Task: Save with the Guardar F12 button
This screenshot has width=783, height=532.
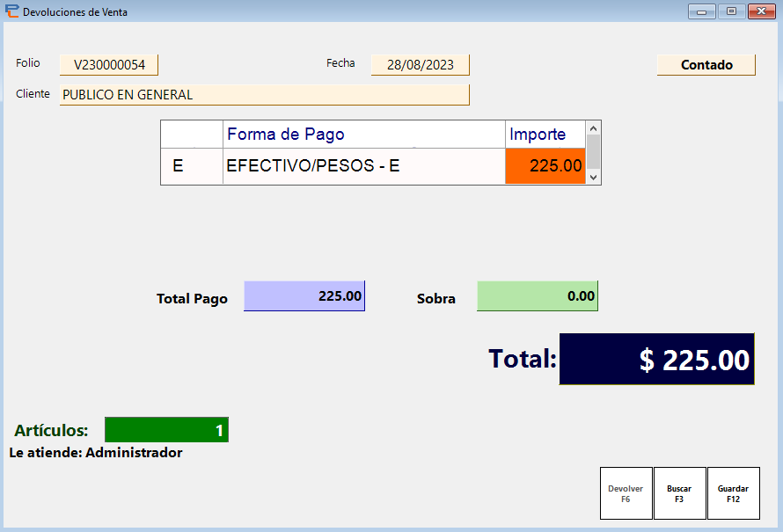Action: 734,493
